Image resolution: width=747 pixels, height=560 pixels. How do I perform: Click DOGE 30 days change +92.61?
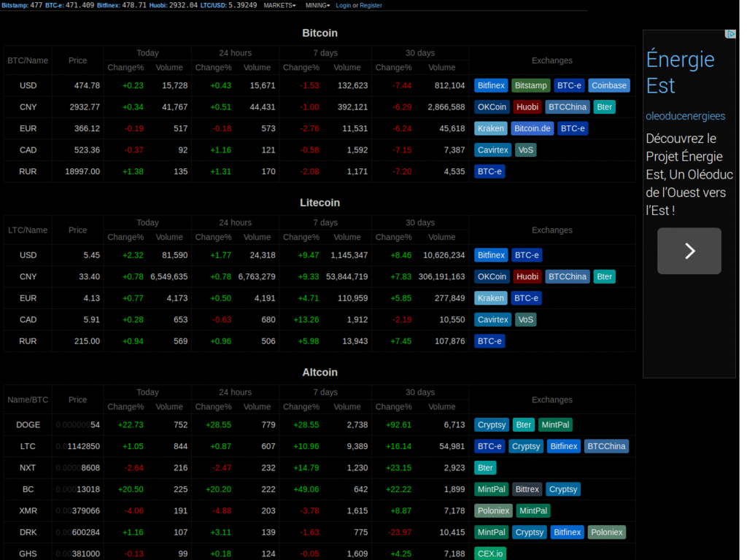click(x=398, y=425)
